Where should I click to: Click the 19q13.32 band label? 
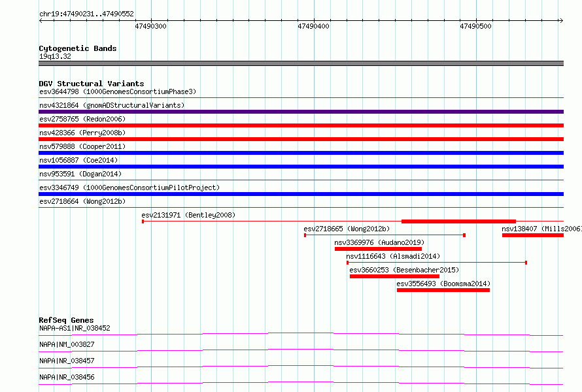[x=55, y=56]
